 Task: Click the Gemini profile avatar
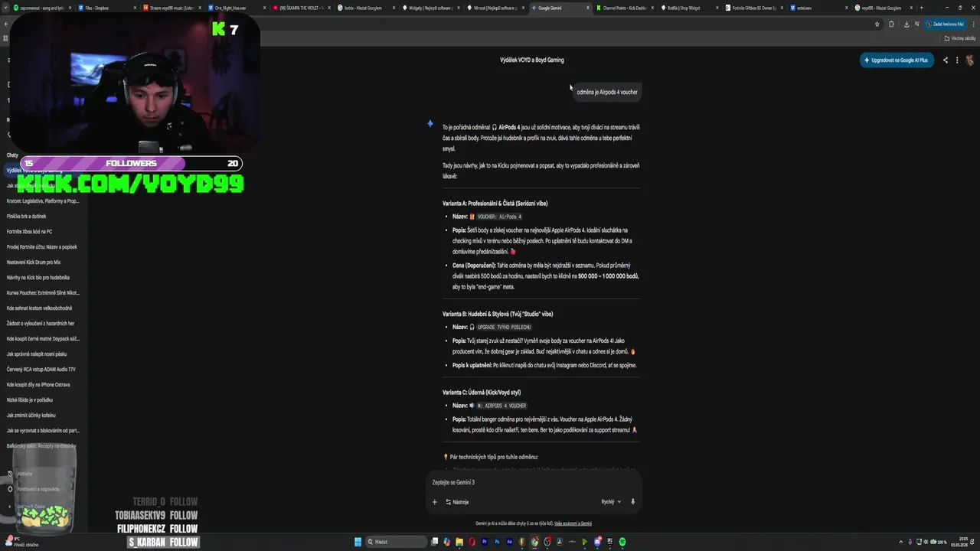tap(969, 60)
